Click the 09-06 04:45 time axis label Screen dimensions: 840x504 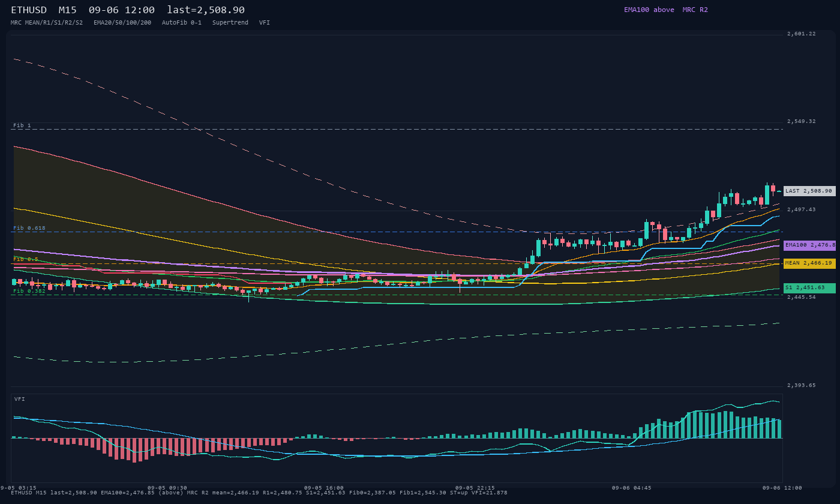[x=632, y=488]
